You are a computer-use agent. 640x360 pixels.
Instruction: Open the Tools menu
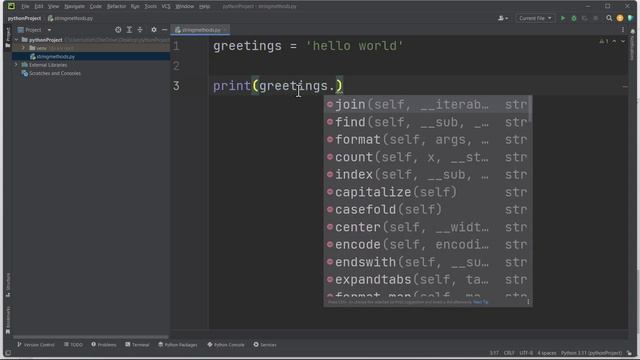click(x=151, y=7)
